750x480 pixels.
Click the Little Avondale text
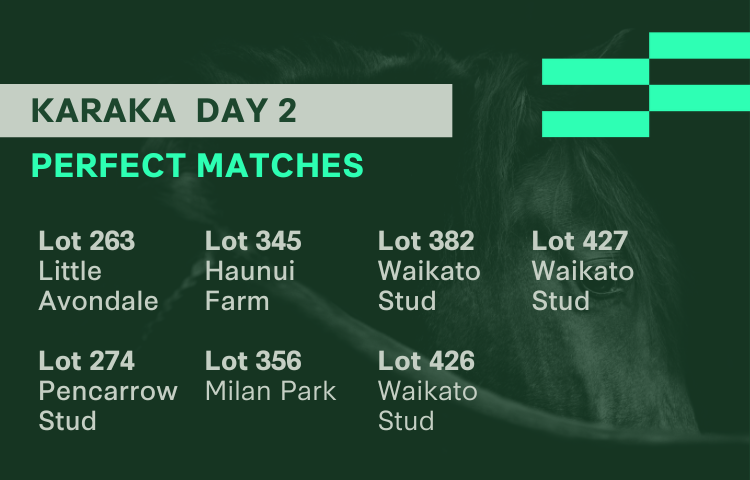(98, 286)
